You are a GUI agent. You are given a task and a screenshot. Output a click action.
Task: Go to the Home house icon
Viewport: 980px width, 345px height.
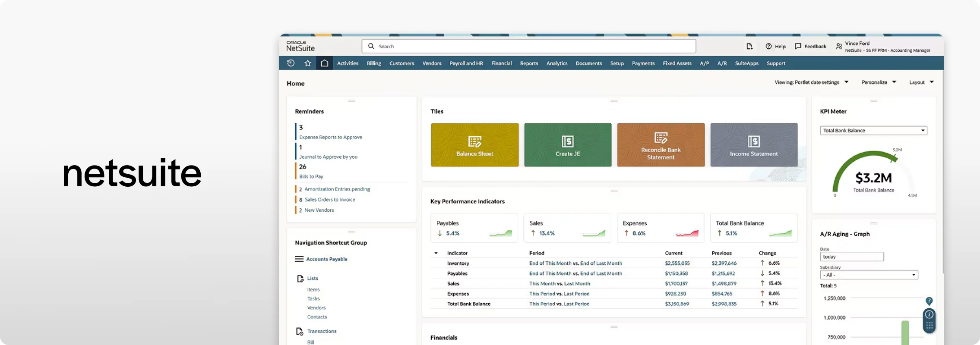click(x=324, y=63)
